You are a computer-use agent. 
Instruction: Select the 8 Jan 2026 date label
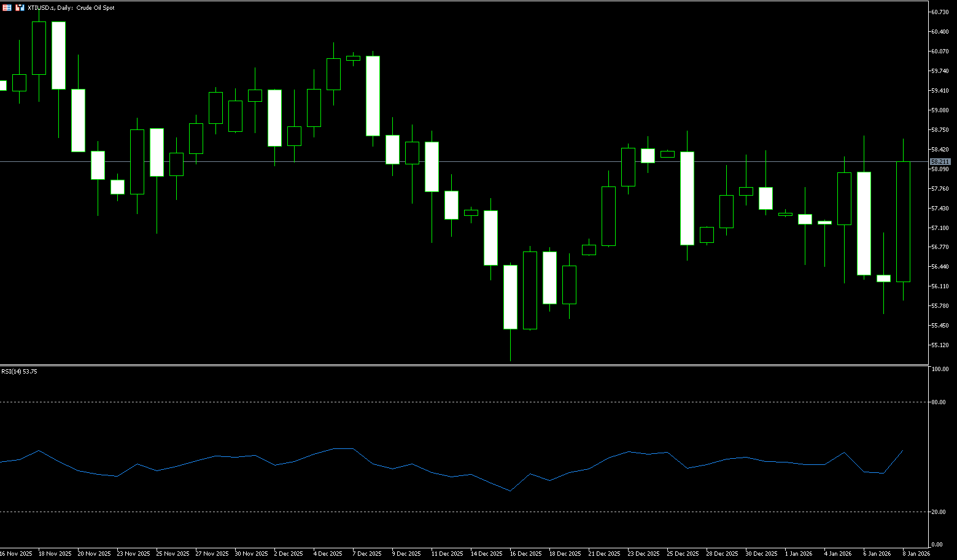tap(916, 554)
